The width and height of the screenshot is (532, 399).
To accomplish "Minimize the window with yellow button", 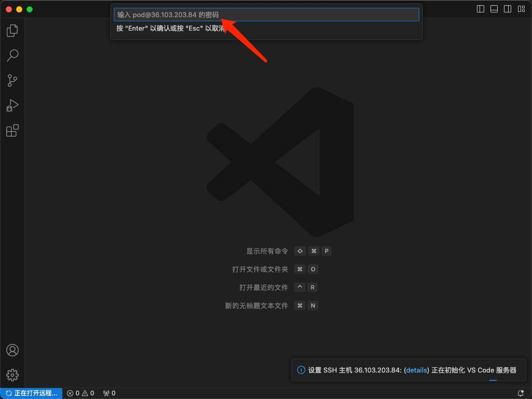I will [19, 9].
